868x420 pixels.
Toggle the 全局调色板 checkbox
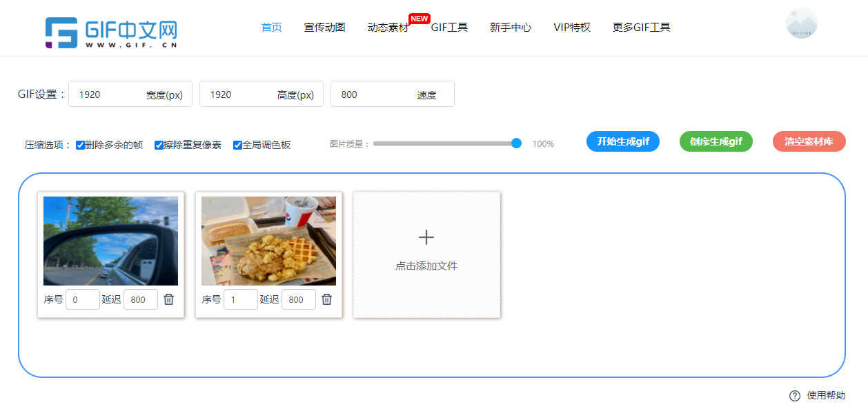tap(237, 145)
